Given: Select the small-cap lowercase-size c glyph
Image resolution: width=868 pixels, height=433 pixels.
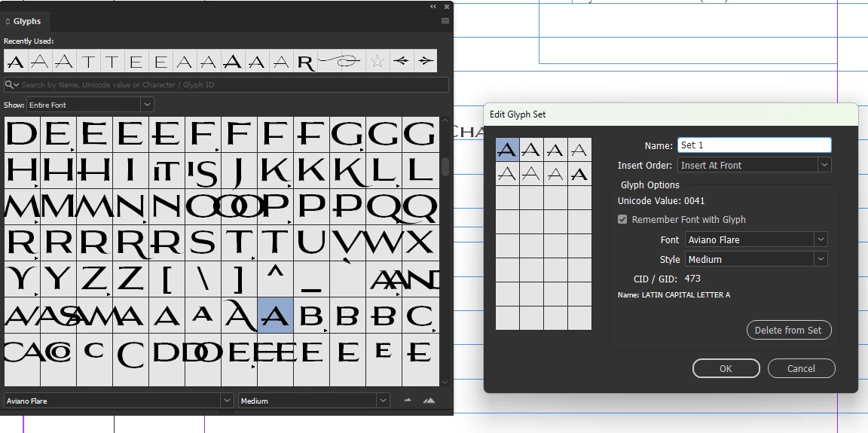Looking at the screenshot, I should tap(95, 352).
